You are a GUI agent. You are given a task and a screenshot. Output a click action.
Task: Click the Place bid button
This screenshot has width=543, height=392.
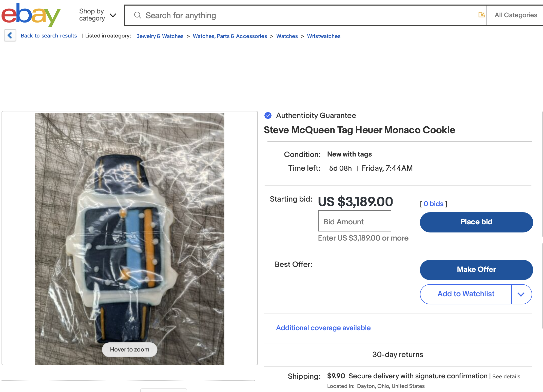pyautogui.click(x=476, y=222)
